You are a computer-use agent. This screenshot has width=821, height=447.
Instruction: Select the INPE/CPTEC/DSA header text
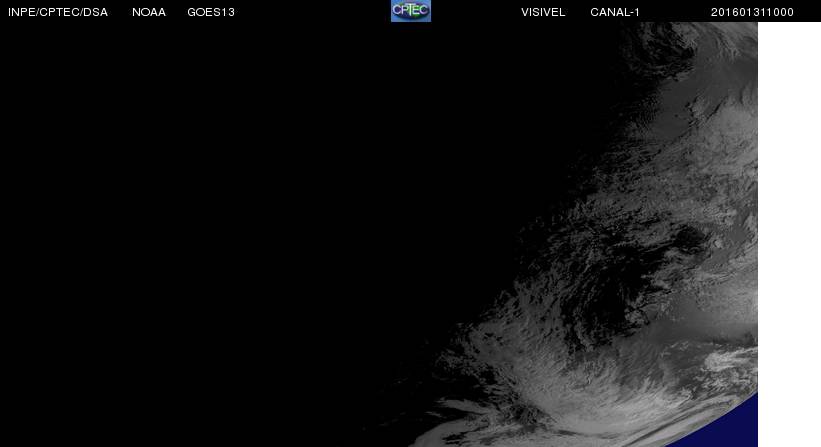tap(58, 12)
